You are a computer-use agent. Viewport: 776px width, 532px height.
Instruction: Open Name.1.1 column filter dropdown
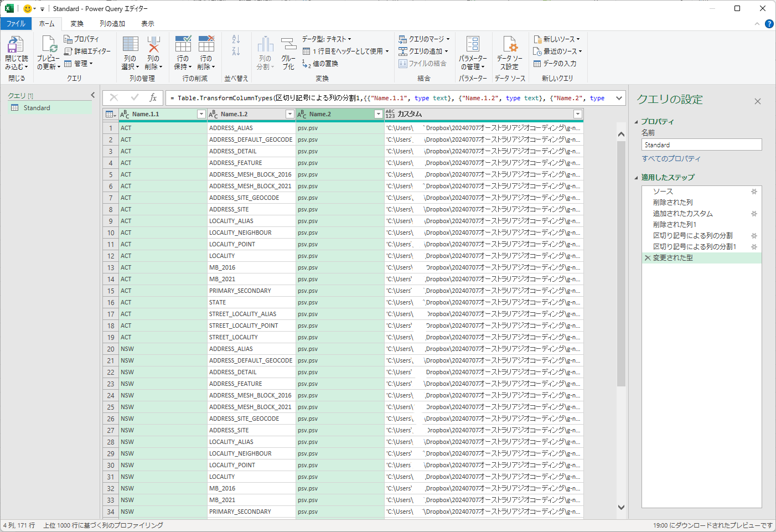click(201, 114)
